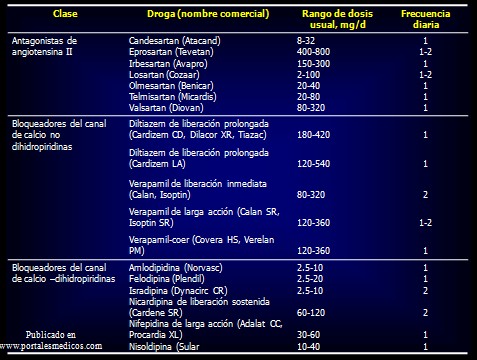
Task: Click the Felodipina (Plendil) entry
Action: pos(167,279)
